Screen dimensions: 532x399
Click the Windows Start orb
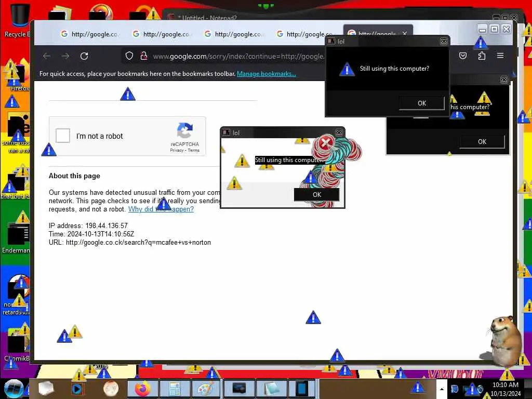(x=14, y=389)
